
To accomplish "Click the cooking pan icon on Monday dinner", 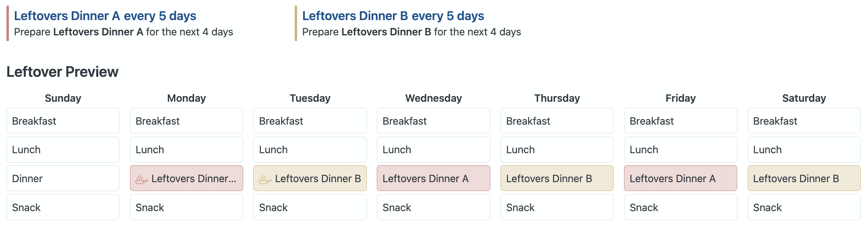I will 141,179.
